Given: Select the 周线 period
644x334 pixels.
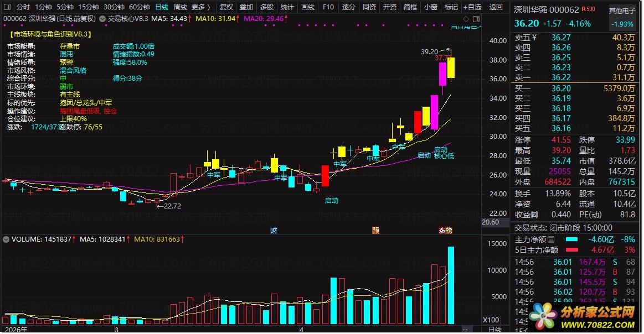Looking at the screenshot, I should pos(181,7).
